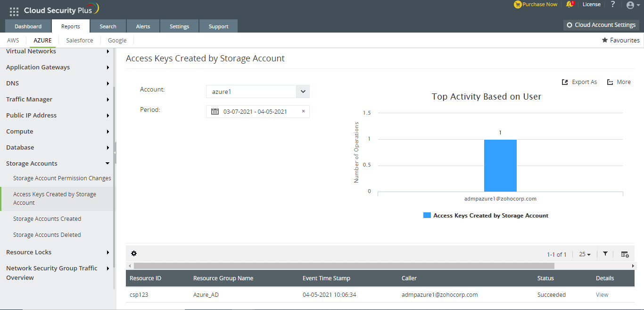Image resolution: width=644 pixels, height=310 pixels.
Task: Switch to Salesforce reports
Action: point(80,40)
